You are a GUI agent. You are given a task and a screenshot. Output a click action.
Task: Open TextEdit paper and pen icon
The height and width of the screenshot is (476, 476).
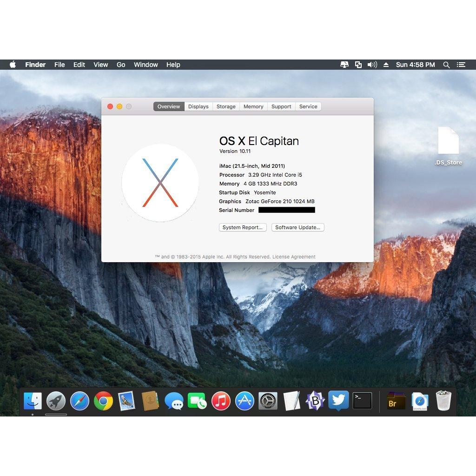coord(292,401)
